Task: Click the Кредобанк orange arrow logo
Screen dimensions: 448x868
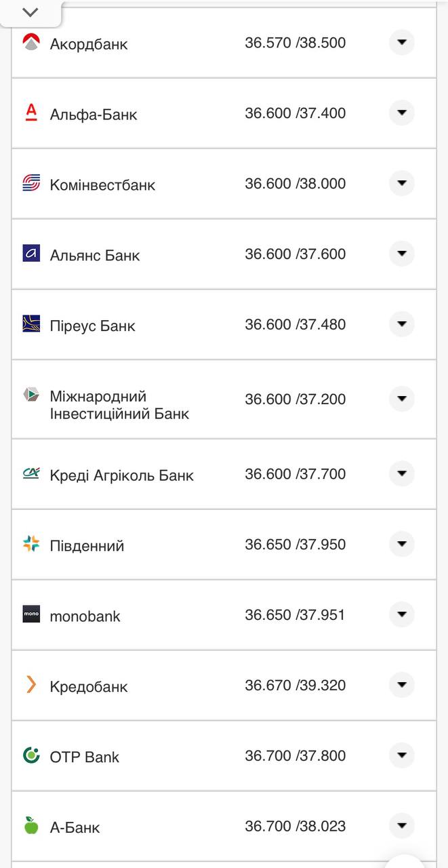Action: click(30, 685)
